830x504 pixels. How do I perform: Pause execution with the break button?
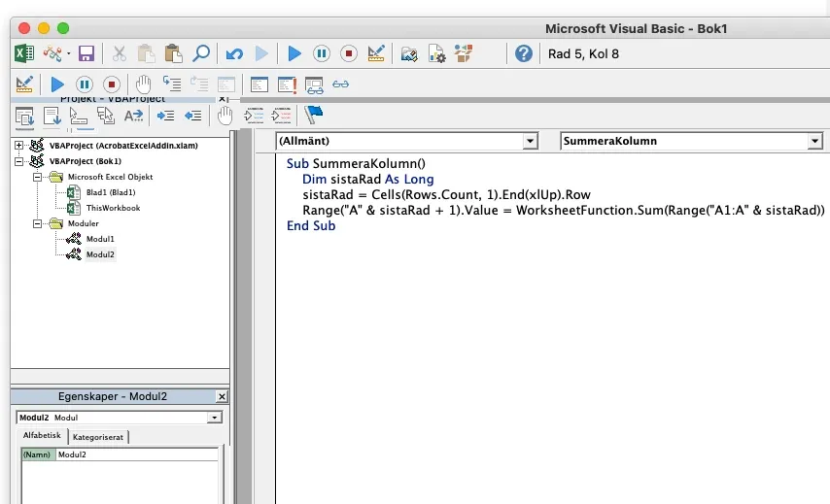(322, 53)
